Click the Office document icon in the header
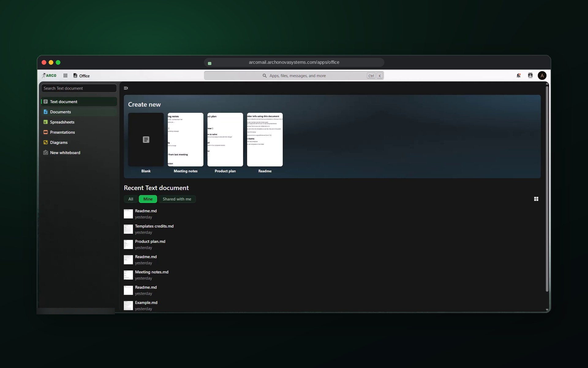Screen dimensions: 588x368 click(75, 75)
